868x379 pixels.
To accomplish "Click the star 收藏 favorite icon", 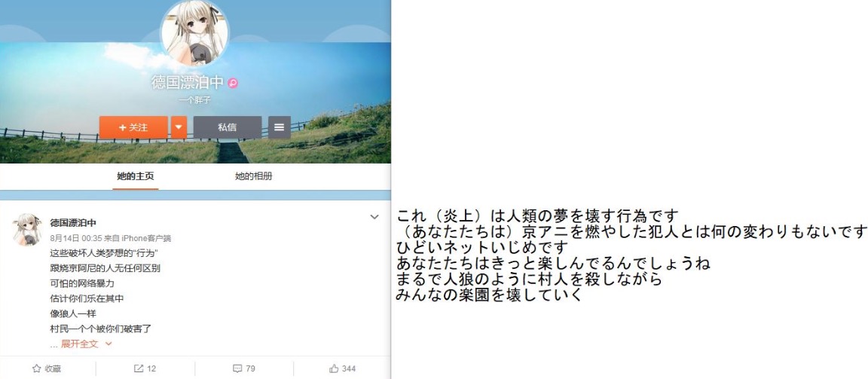I will tap(36, 368).
